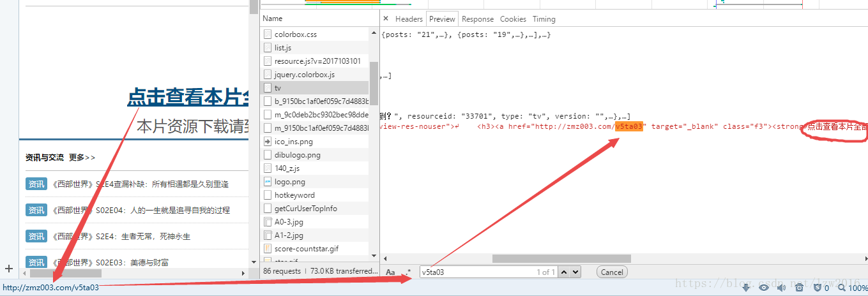Focus the v5ta03 search field

pyautogui.click(x=488, y=272)
